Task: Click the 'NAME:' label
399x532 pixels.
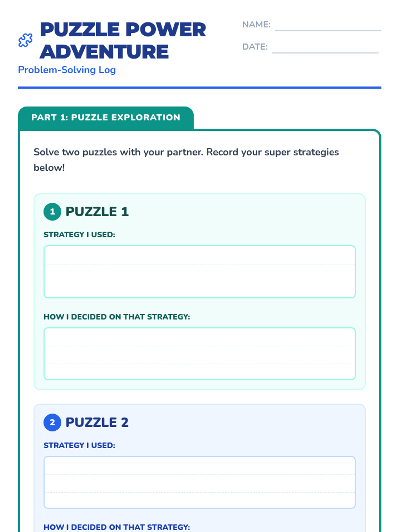Action: tap(256, 25)
